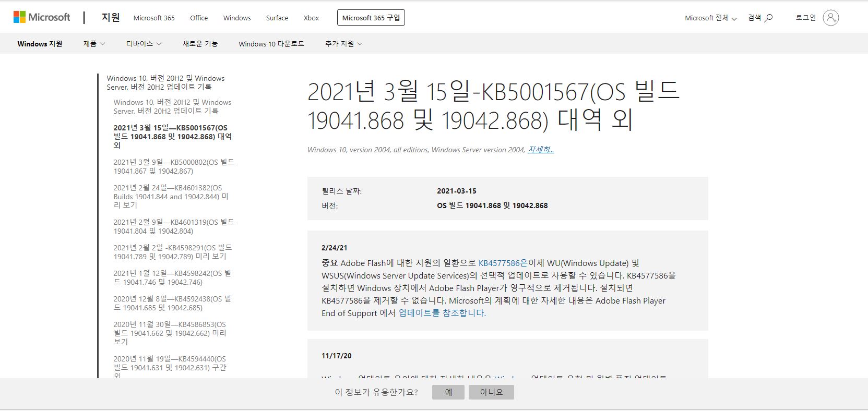
Task: Click 예 on the feedback bar
Action: [448, 392]
